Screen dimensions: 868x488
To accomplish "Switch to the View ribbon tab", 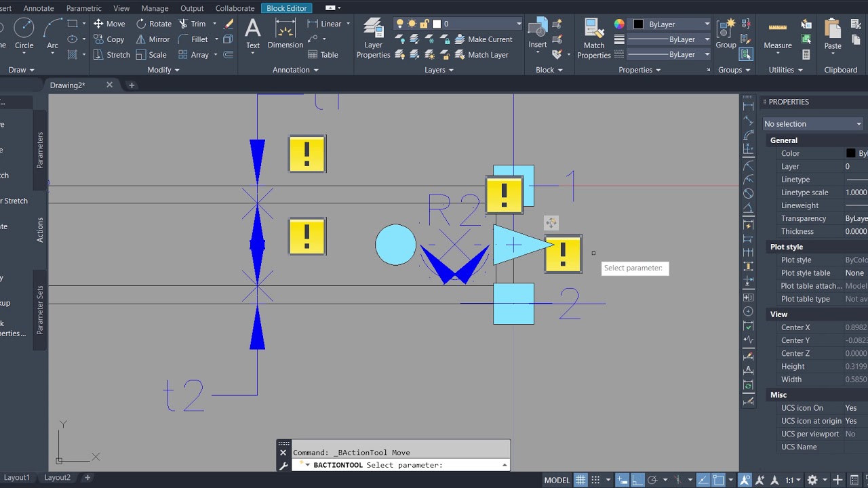I will 121,8.
